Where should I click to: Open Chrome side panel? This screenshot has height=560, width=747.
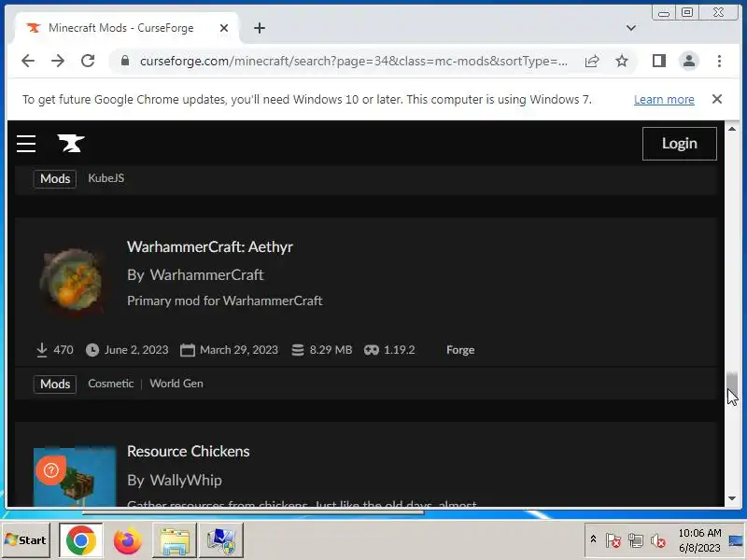point(659,61)
